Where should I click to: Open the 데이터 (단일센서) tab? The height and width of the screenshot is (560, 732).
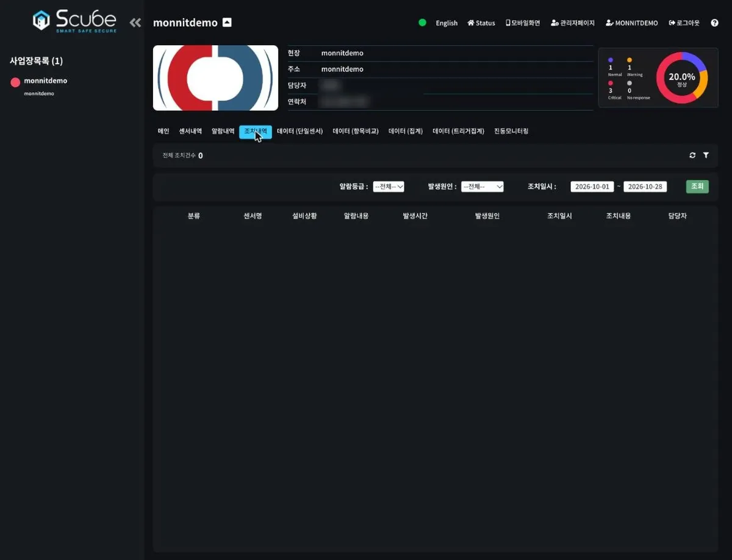click(x=300, y=131)
